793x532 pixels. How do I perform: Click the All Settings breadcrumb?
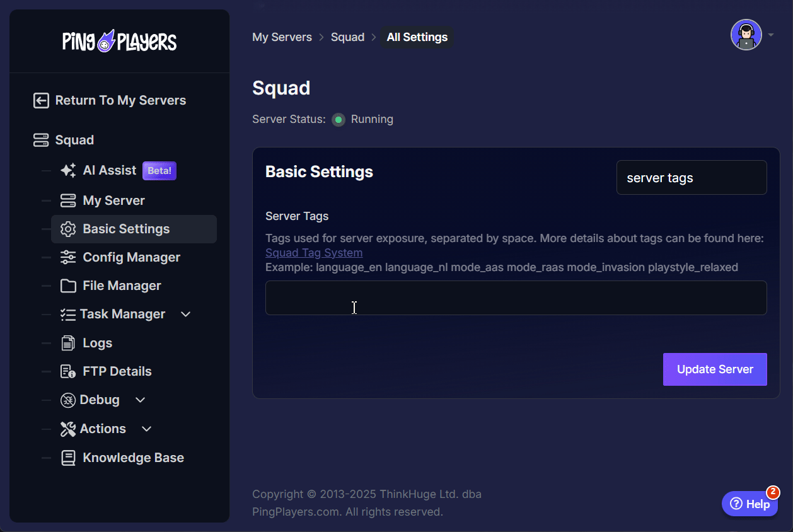[x=417, y=37]
